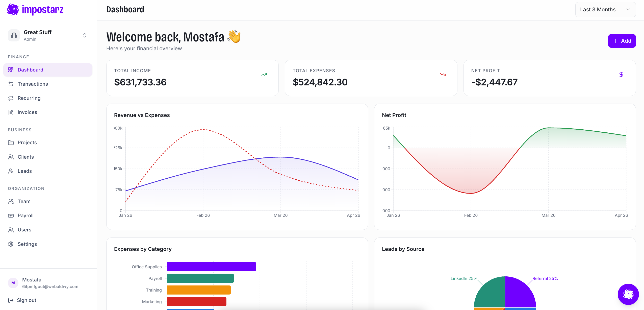The width and height of the screenshot is (644, 310).
Task: Click the Last 3 Months chevron arrow
Action: click(628, 10)
